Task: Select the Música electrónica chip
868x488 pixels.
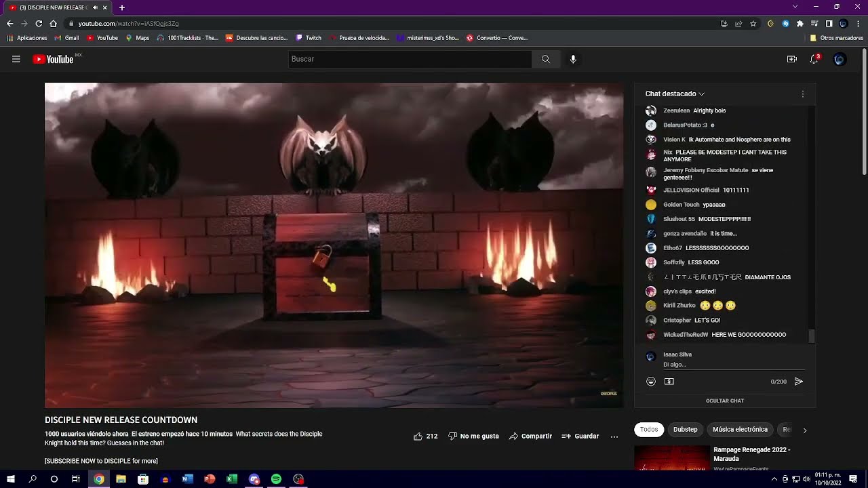Action: click(740, 430)
